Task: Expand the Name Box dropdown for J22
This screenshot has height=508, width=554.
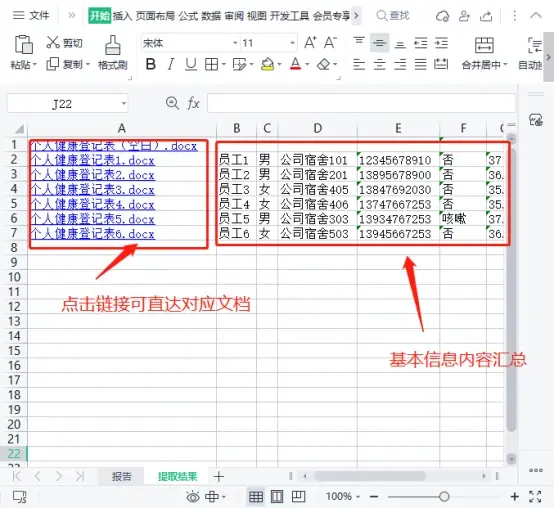Action: point(124,104)
